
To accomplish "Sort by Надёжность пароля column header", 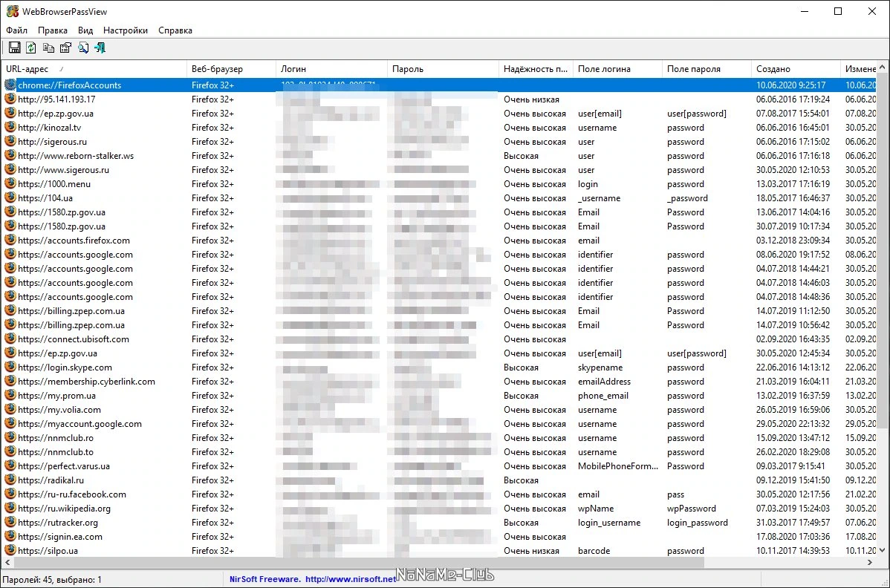I will point(536,68).
